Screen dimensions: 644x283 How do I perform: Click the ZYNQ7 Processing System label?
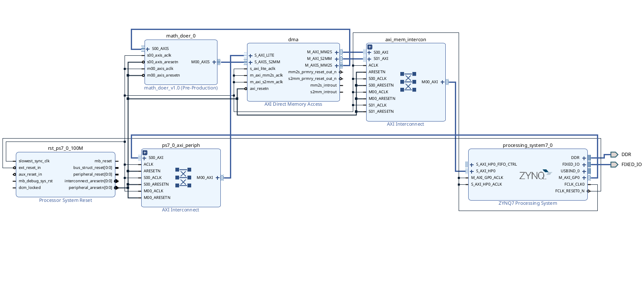pyautogui.click(x=527, y=203)
